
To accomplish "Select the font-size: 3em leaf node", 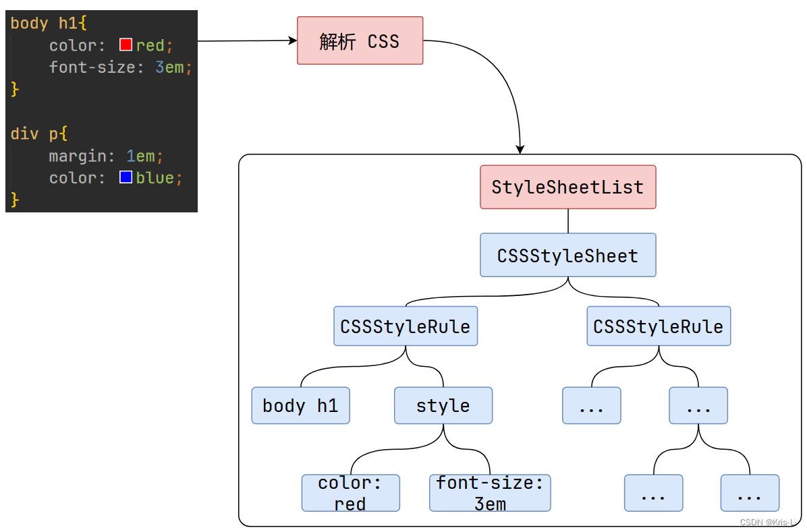I will point(489,493).
